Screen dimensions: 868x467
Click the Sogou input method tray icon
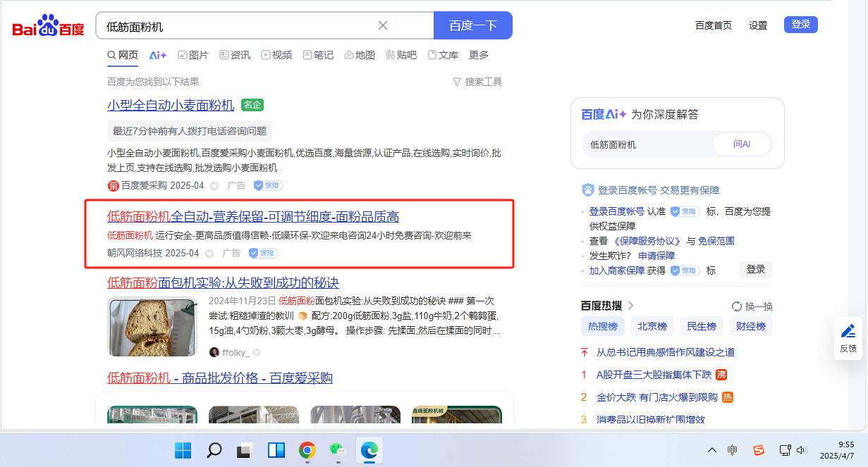click(x=759, y=449)
